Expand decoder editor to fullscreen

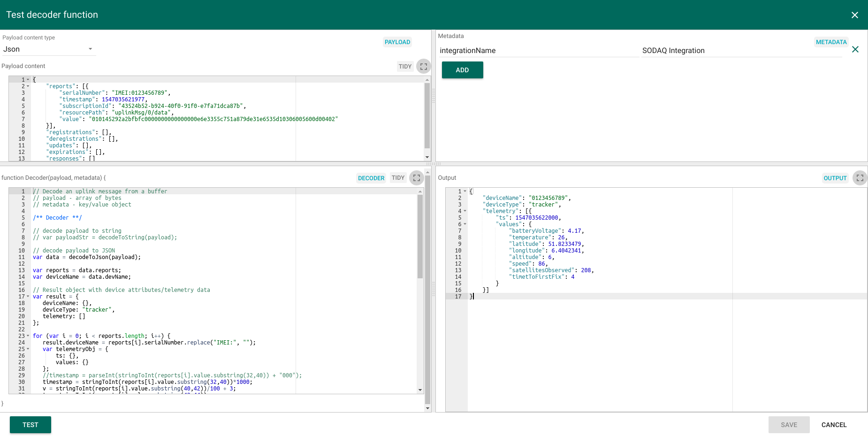point(416,178)
